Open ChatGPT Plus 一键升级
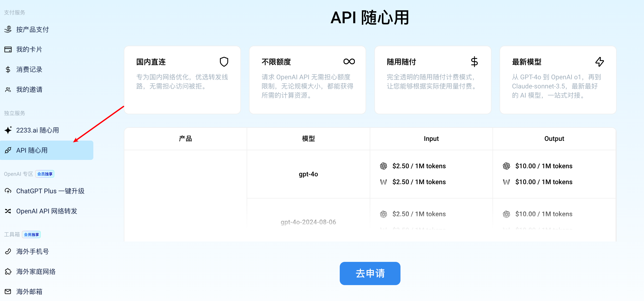This screenshot has width=644, height=301. click(x=51, y=191)
